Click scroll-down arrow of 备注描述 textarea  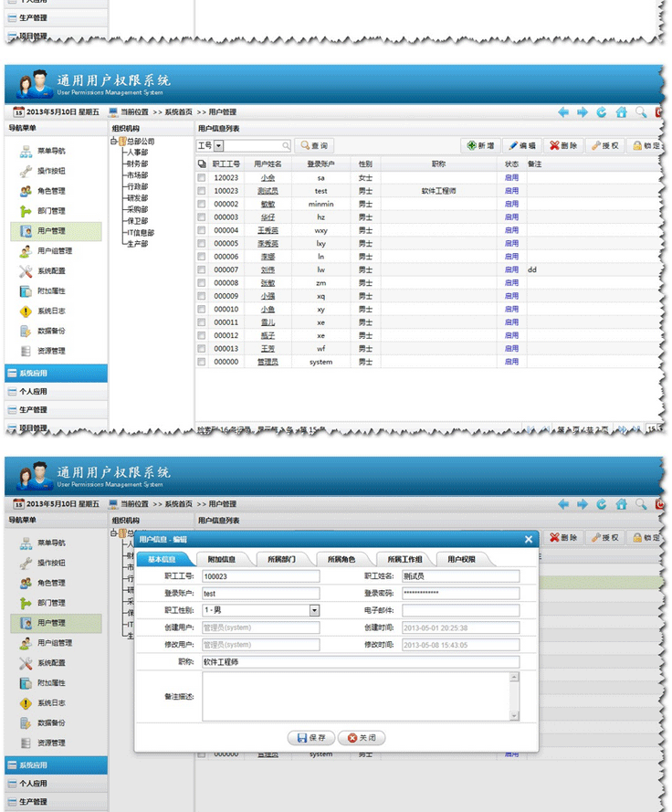(x=513, y=716)
